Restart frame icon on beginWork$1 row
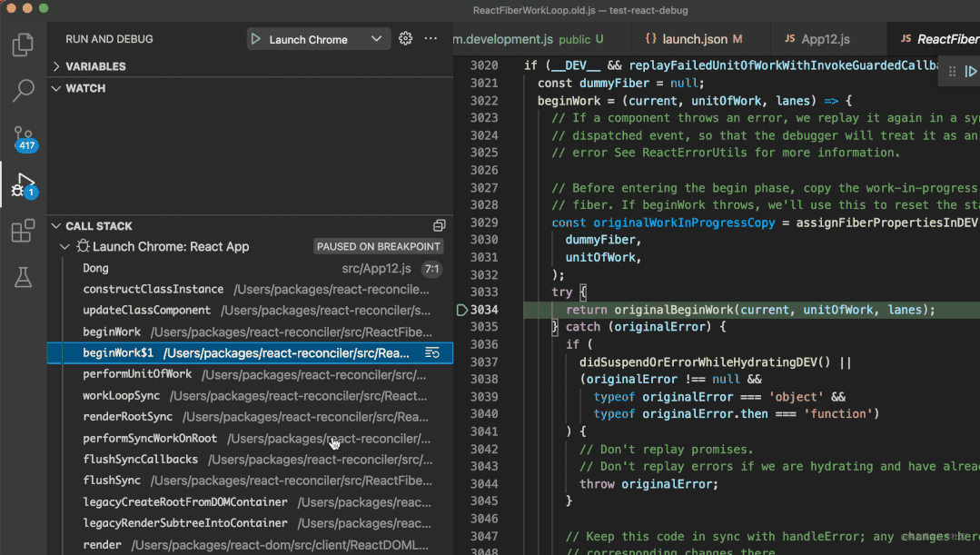 432,353
